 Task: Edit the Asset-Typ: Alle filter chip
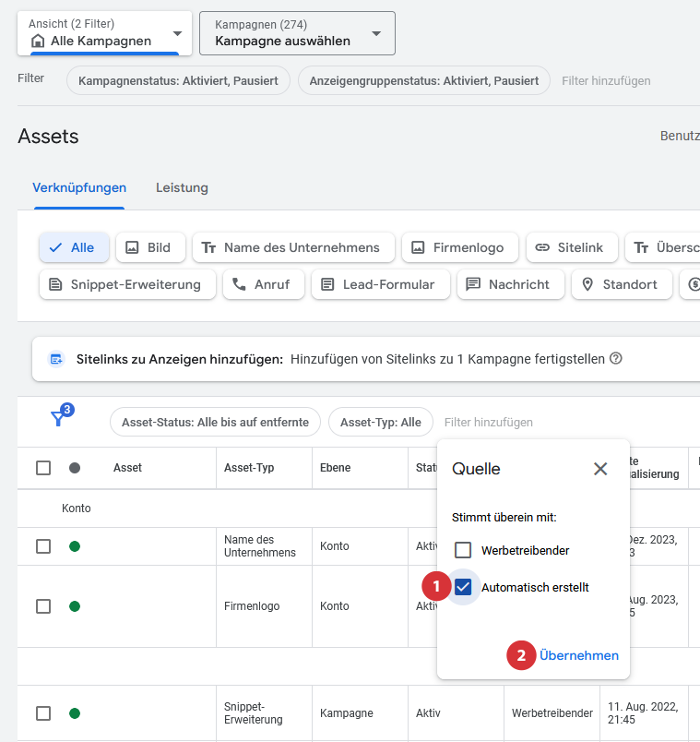click(x=381, y=422)
